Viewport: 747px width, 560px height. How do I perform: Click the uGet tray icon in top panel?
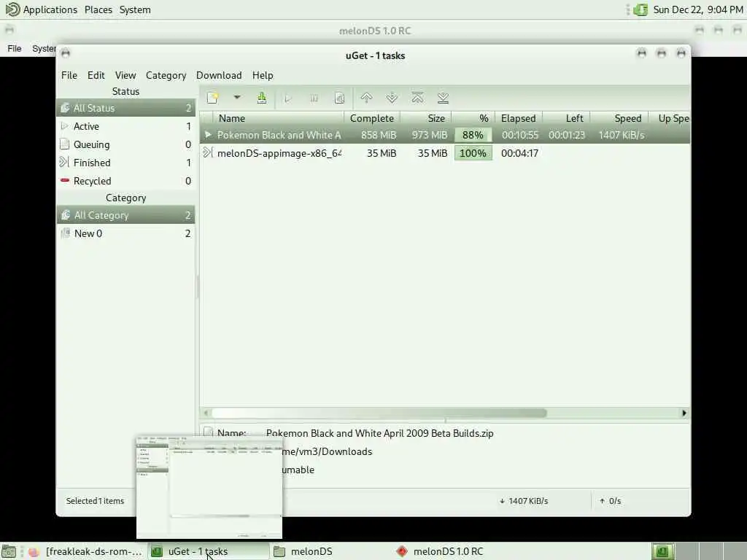640,9
